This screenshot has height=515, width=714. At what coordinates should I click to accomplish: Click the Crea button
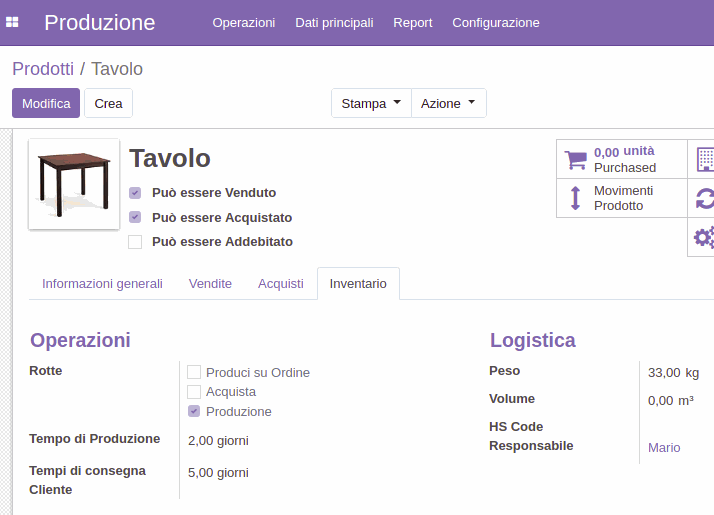[108, 103]
